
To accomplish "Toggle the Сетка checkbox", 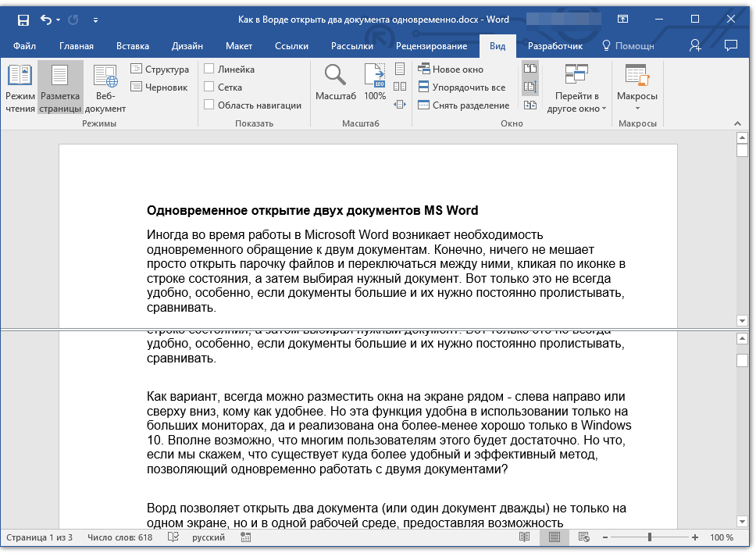I will 209,87.
